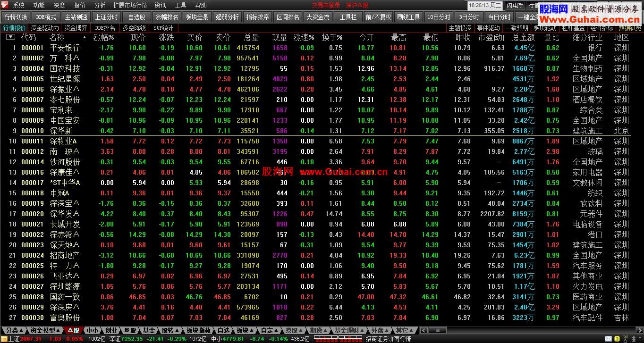This screenshot has height=343, width=644.
Task: Expand the 分类 bottom tab menu
Action: pos(14,330)
